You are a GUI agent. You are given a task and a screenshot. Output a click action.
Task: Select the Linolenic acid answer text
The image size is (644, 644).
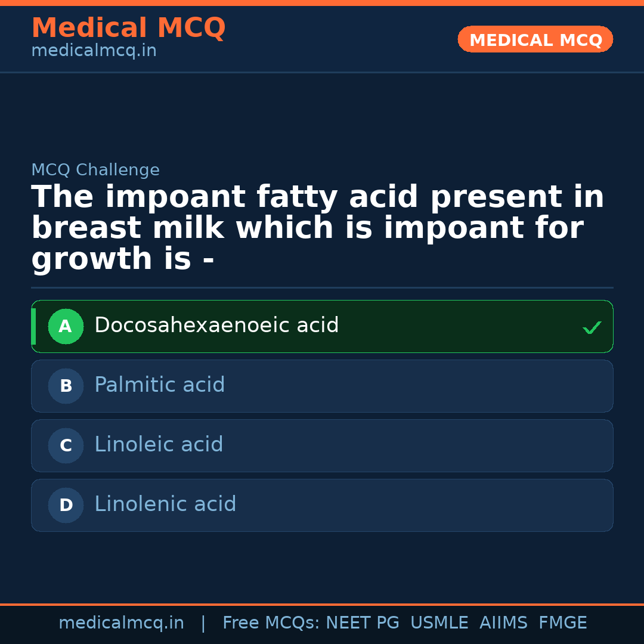pos(165,504)
